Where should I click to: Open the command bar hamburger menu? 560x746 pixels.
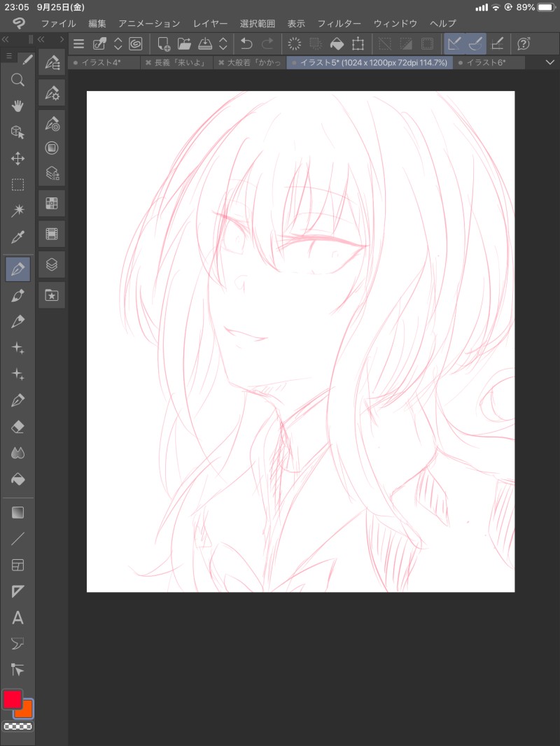[x=79, y=44]
